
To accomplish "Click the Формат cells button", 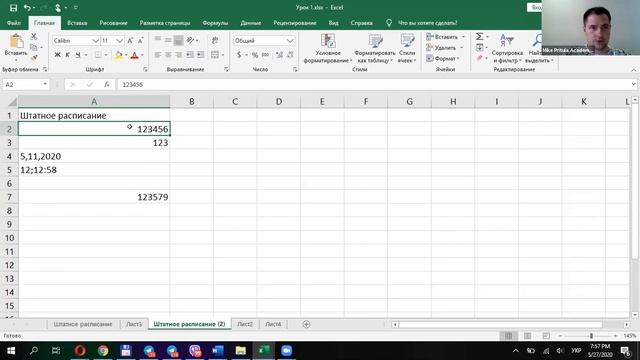I will [x=443, y=58].
